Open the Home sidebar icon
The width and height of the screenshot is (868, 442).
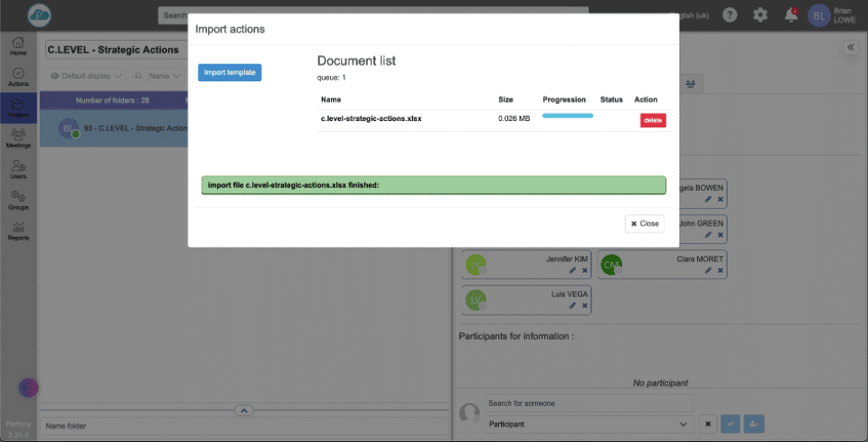tap(18, 45)
